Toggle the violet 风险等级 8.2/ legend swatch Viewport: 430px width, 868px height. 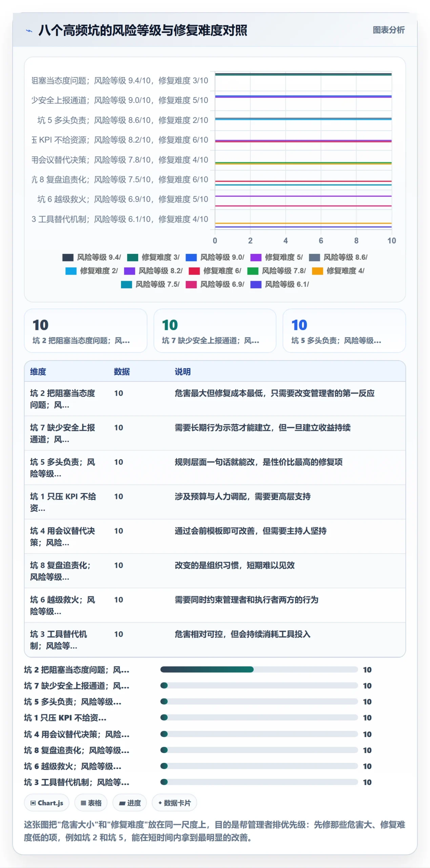click(x=129, y=271)
